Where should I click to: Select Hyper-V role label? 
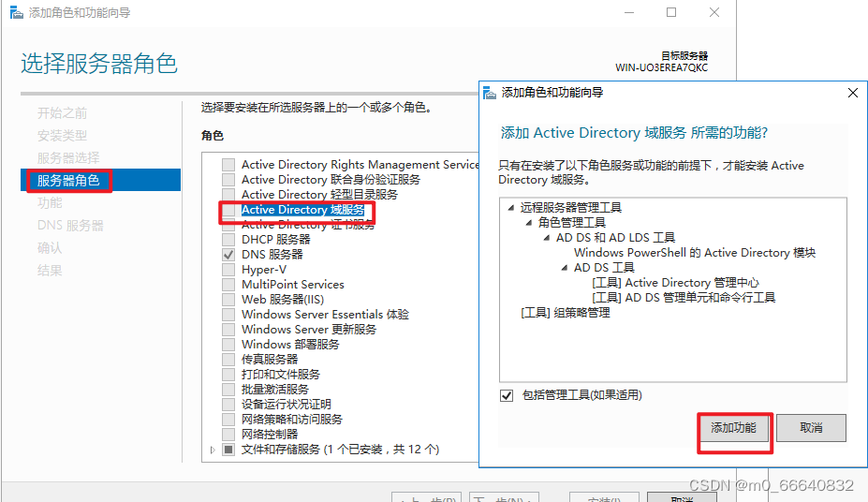click(x=264, y=270)
